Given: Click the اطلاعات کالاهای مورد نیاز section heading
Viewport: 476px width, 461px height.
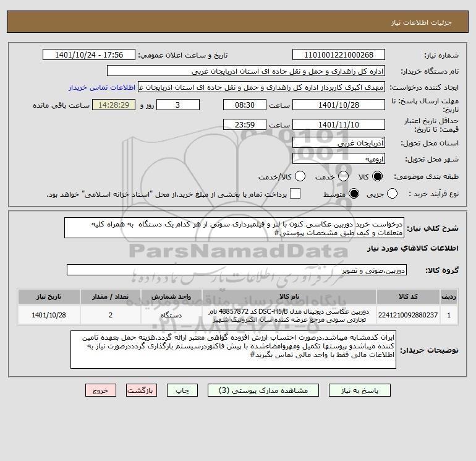Looking at the screenshot, I should pos(412,248).
